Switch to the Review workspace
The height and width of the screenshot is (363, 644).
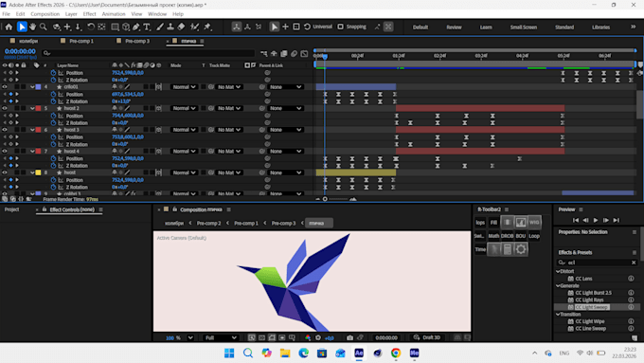[454, 27]
